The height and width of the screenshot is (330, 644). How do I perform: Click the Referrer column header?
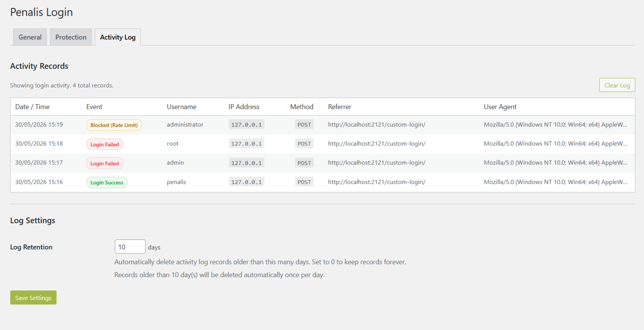tap(340, 107)
